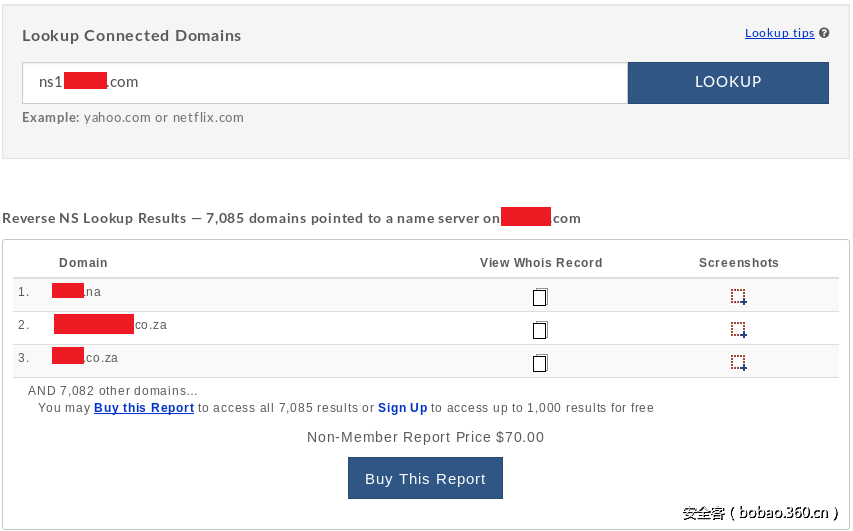This screenshot has width=853, height=531.
Task: Focus the connected domains search field
Action: point(325,83)
